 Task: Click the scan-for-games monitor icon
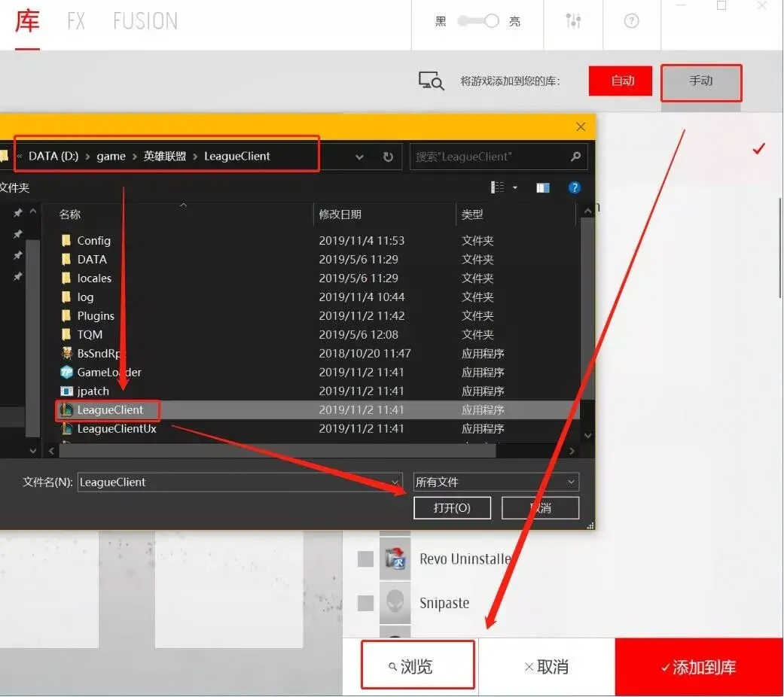click(431, 81)
